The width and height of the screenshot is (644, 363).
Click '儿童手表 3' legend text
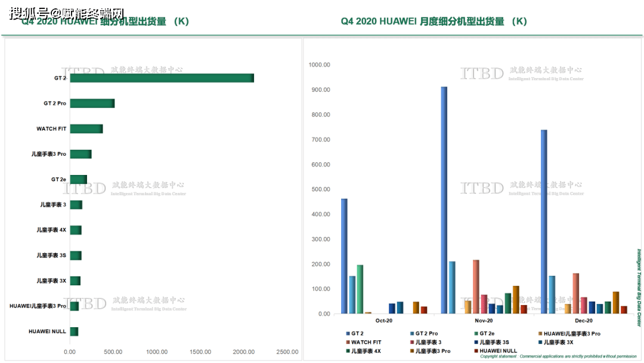[428, 343]
